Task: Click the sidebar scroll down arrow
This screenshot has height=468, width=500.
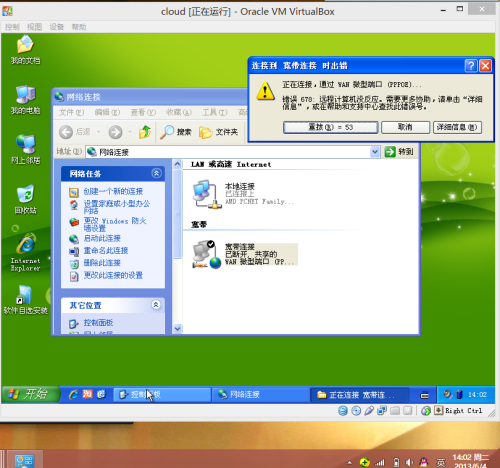Action: click(x=177, y=329)
